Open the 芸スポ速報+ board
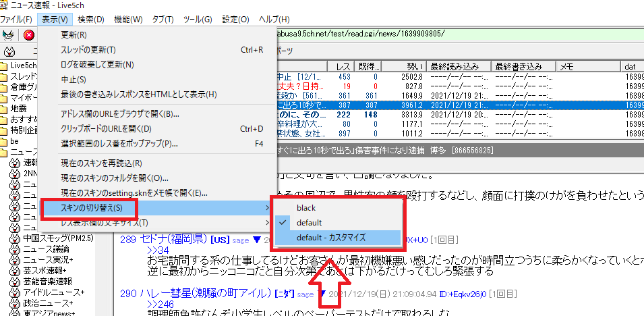The height and width of the screenshot is (316, 644). click(45, 271)
